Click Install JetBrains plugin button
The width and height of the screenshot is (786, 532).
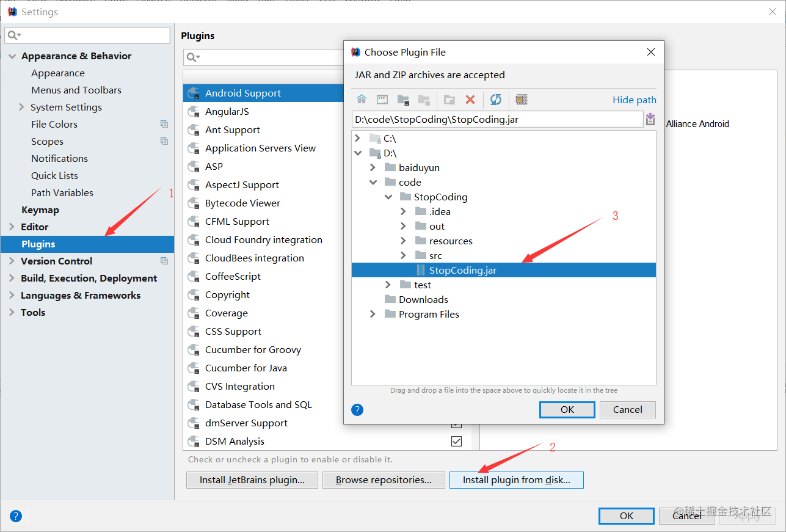click(x=252, y=479)
